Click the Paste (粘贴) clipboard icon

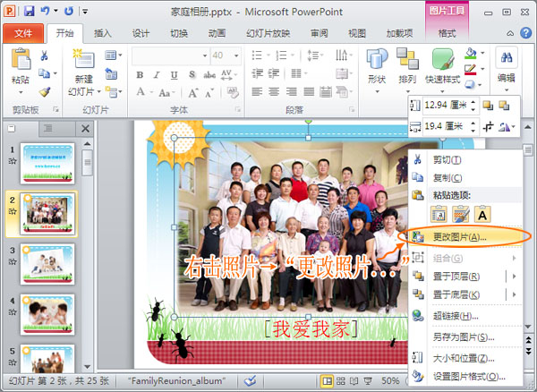[x=21, y=59]
